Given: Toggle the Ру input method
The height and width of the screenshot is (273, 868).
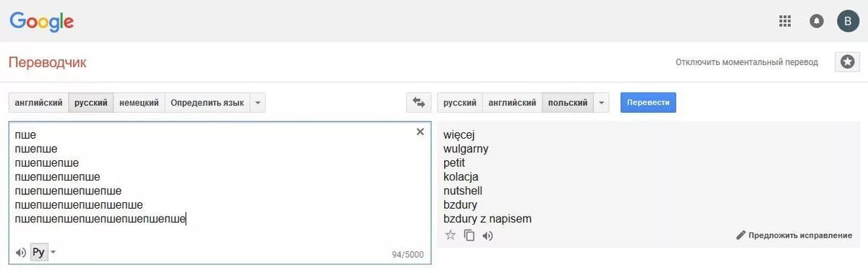Looking at the screenshot, I should click(x=39, y=252).
